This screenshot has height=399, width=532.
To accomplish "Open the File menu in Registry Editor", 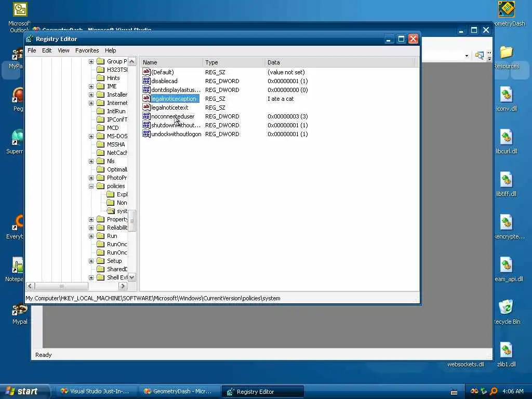I will pyautogui.click(x=32, y=50).
